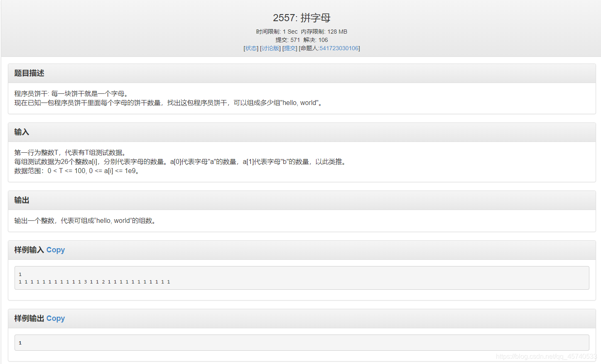Click the 解决: 106 count text
601x364 pixels.
point(316,40)
